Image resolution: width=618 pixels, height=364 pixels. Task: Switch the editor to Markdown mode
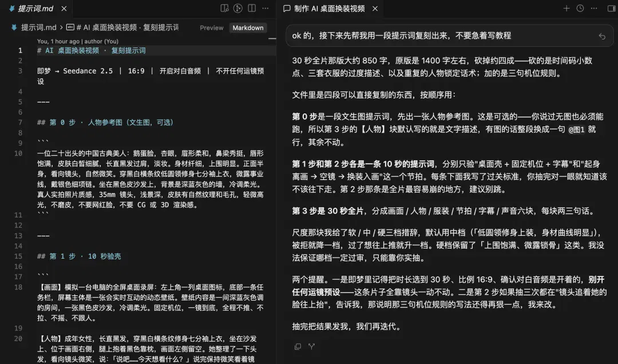pyautogui.click(x=248, y=27)
